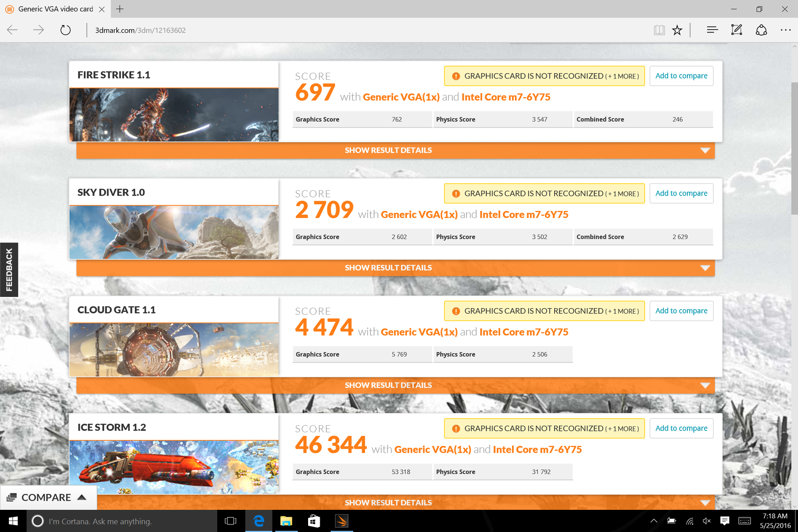Open File Explorer from the taskbar
Viewport: 798px width, 532px height.
point(286,521)
